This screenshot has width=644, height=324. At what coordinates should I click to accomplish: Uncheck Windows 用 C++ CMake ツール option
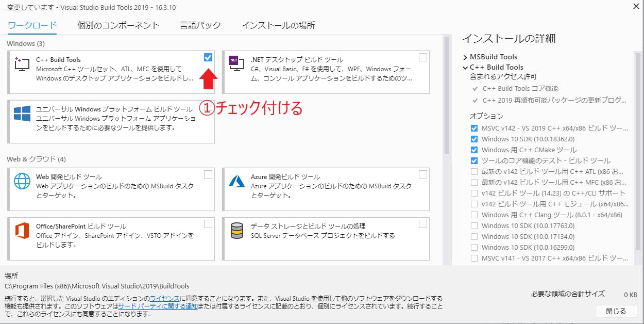pyautogui.click(x=474, y=150)
